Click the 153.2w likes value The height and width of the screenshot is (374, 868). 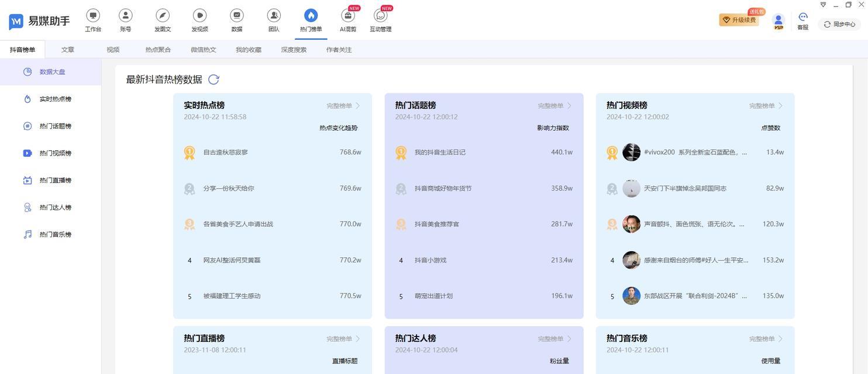773,260
